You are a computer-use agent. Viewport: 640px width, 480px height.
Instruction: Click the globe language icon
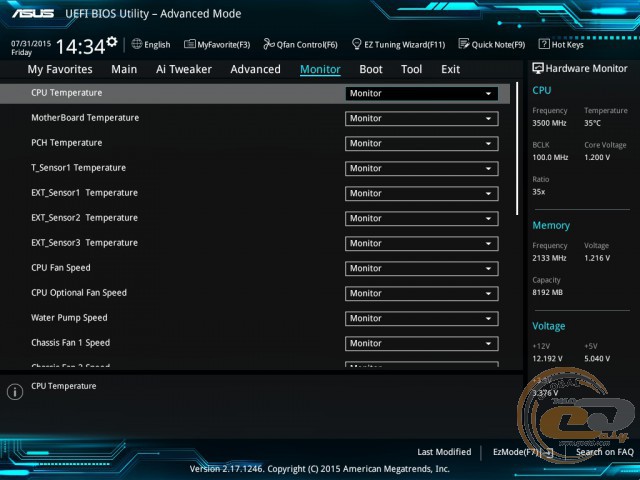coord(137,44)
